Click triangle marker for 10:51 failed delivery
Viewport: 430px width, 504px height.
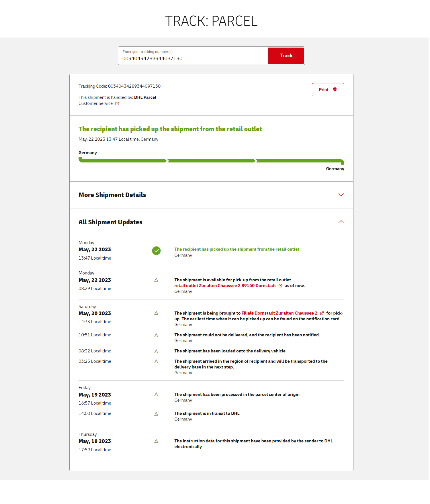(x=156, y=335)
